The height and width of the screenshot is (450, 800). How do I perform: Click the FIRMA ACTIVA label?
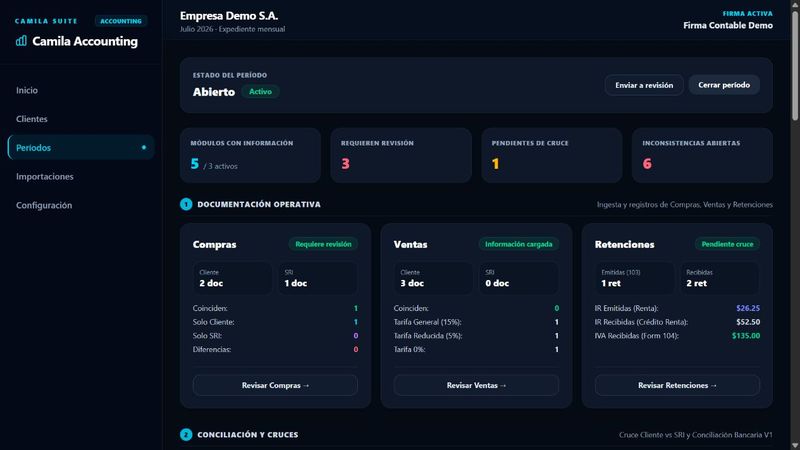pos(747,13)
